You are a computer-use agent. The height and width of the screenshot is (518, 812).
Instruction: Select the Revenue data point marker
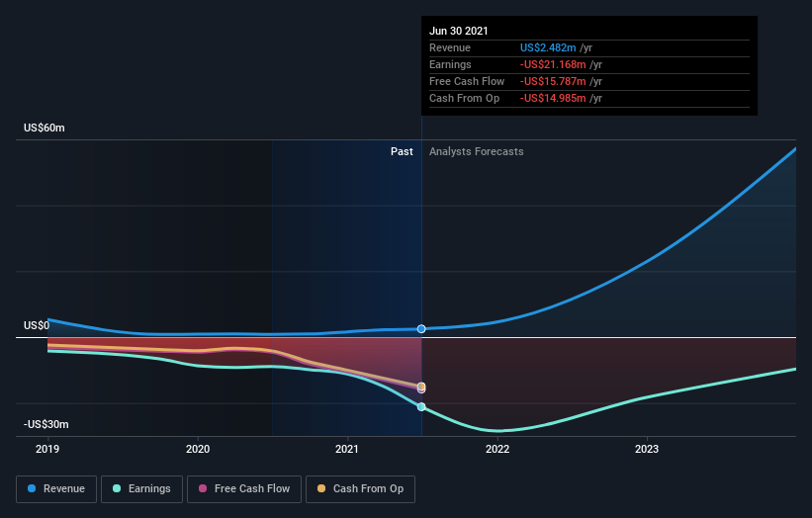pyautogui.click(x=421, y=329)
